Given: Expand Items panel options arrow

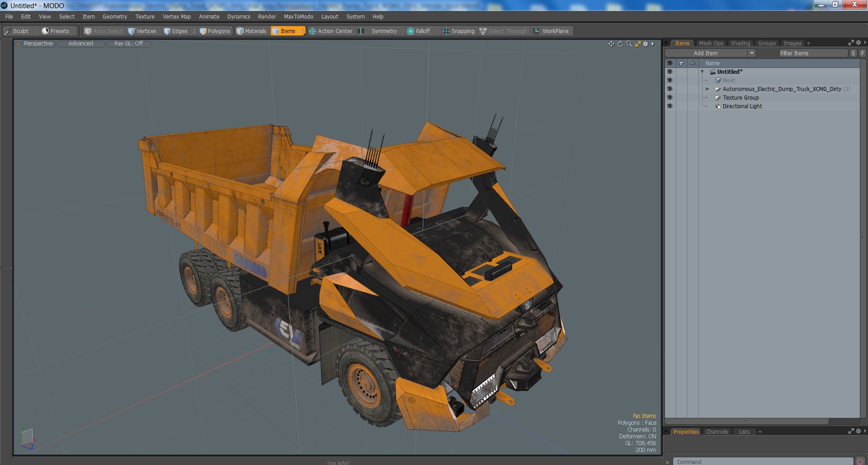Looking at the screenshot, I should point(865,43).
